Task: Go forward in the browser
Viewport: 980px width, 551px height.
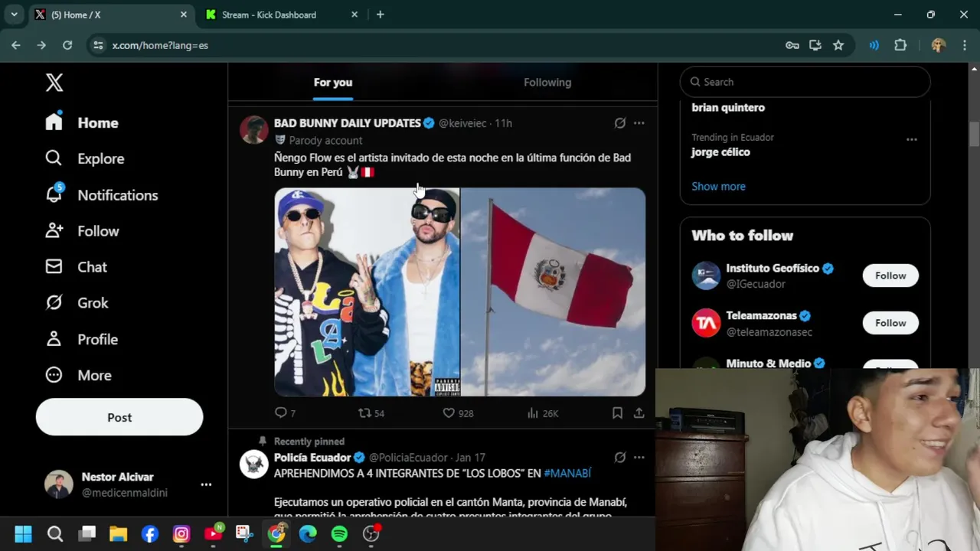Action: point(41,45)
